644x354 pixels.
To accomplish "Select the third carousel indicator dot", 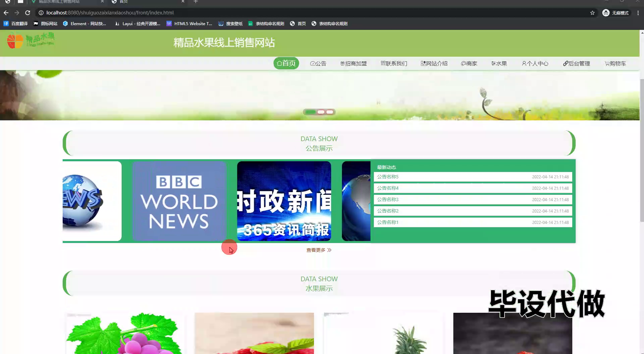I will click(330, 112).
